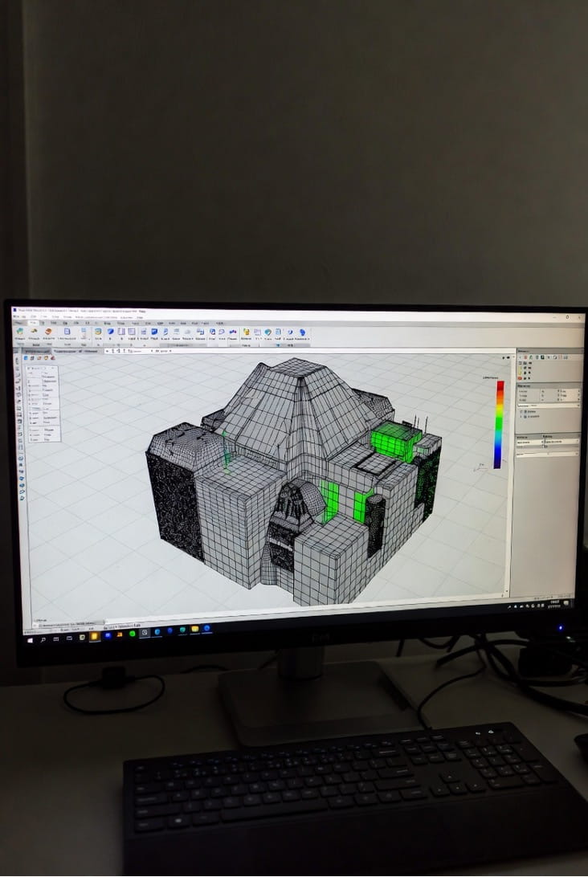Click the yellow figure icon in the ribbon
588x877 pixels.
[246, 332]
